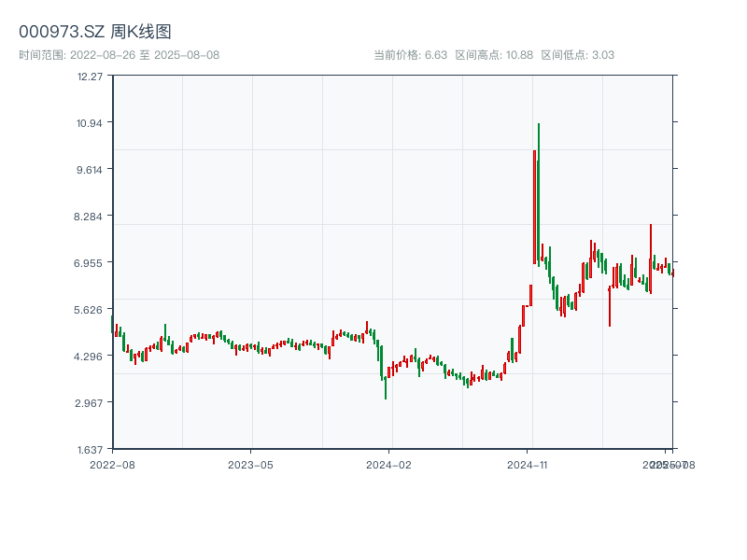
Task: Click y-axis value 2.967
Action: pyautogui.click(x=88, y=403)
